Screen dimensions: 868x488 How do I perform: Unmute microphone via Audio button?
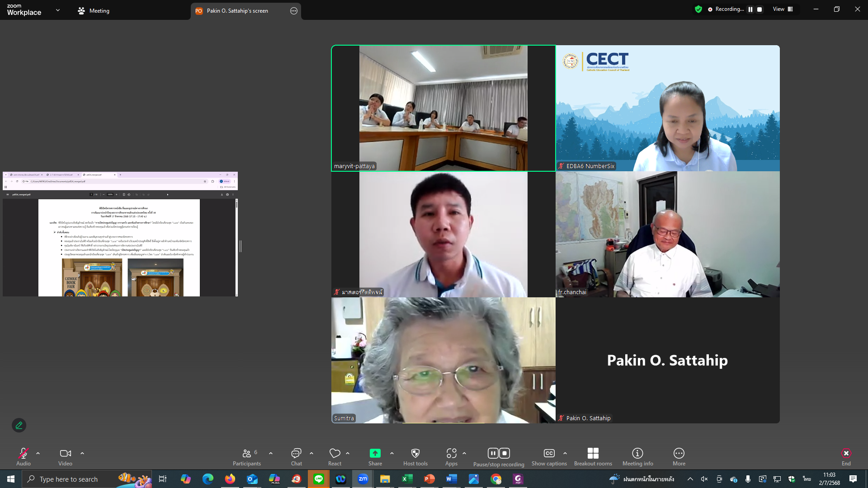(24, 453)
